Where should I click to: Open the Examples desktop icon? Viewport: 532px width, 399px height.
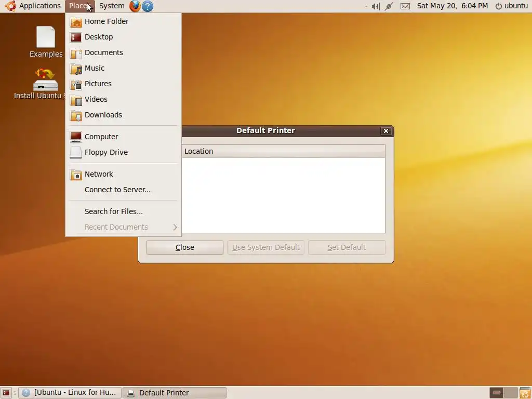(x=46, y=42)
